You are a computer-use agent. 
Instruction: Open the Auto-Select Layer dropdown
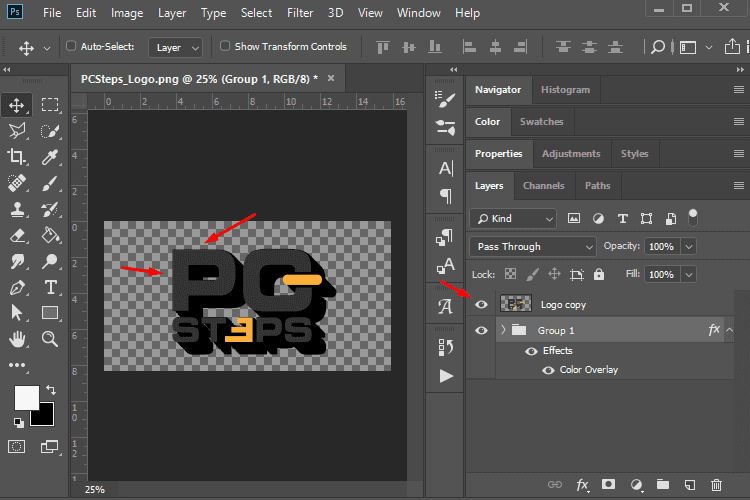click(176, 47)
